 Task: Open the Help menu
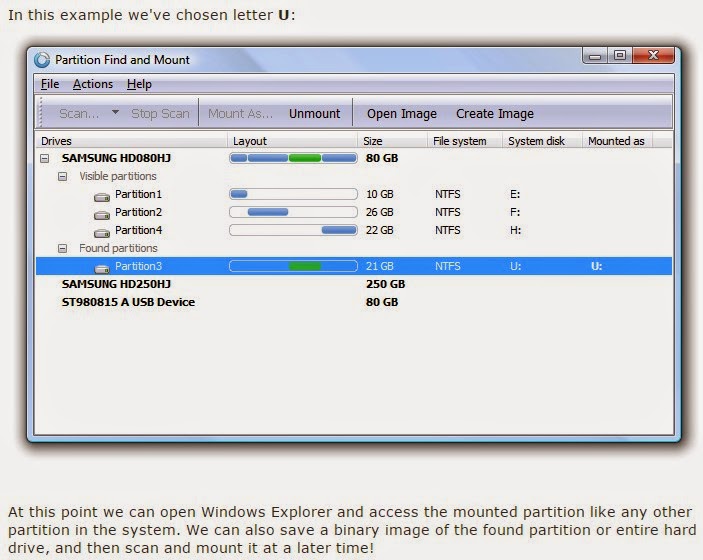(139, 84)
